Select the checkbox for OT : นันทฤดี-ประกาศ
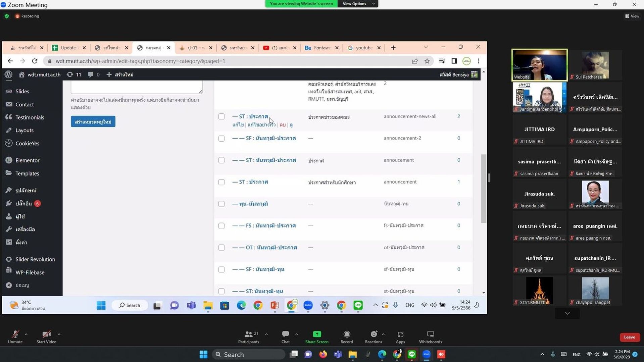The height and width of the screenshot is (362, 644). pyautogui.click(x=221, y=248)
